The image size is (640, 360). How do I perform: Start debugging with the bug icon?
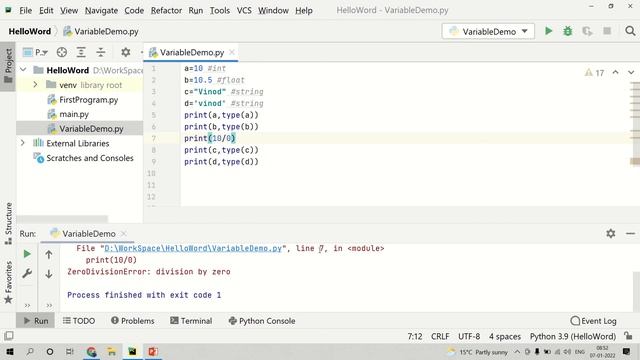tap(568, 31)
